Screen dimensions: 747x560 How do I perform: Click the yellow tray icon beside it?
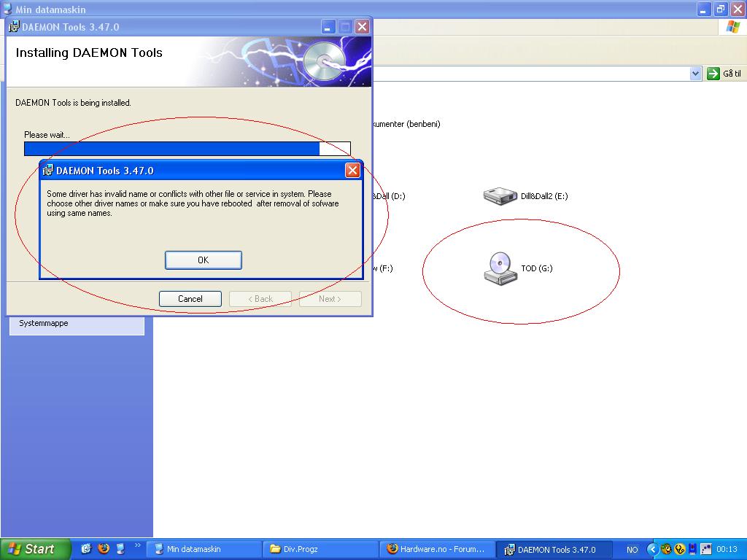[x=680, y=550]
